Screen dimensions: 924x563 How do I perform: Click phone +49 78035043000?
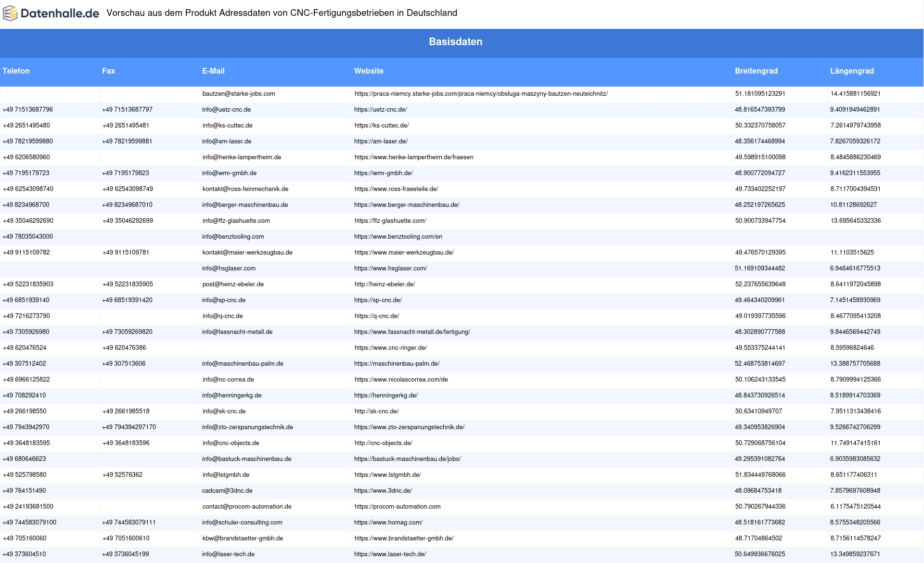pos(28,237)
